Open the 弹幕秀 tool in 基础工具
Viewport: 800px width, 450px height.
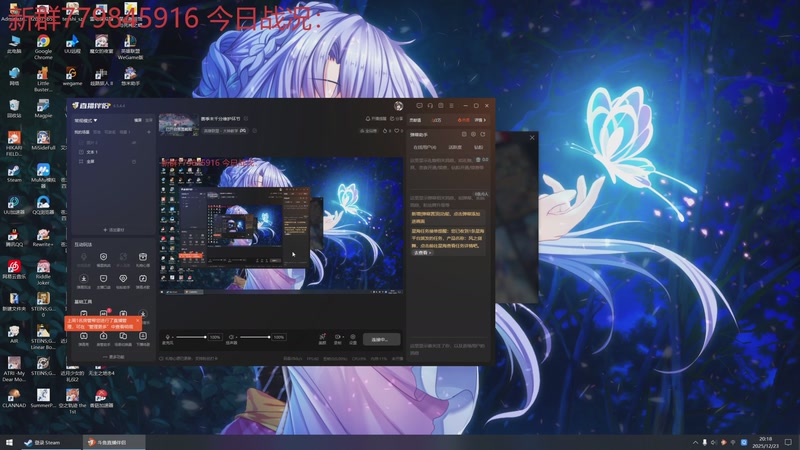point(84,338)
